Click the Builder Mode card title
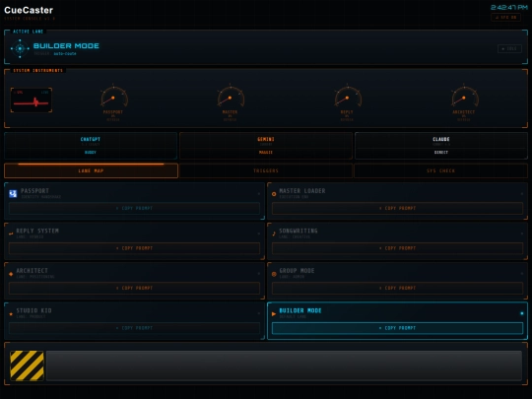The width and height of the screenshot is (532, 399). click(x=300, y=310)
